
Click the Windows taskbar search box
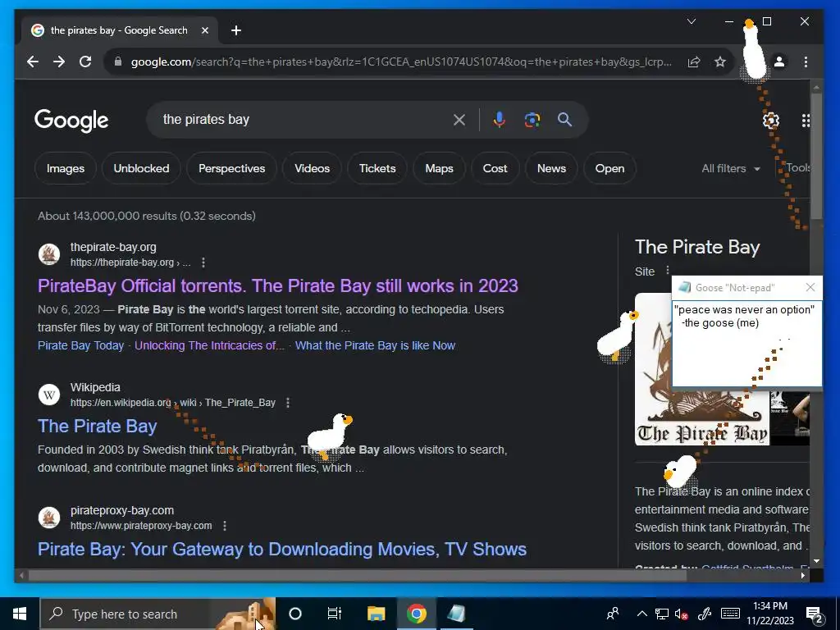tap(157, 614)
